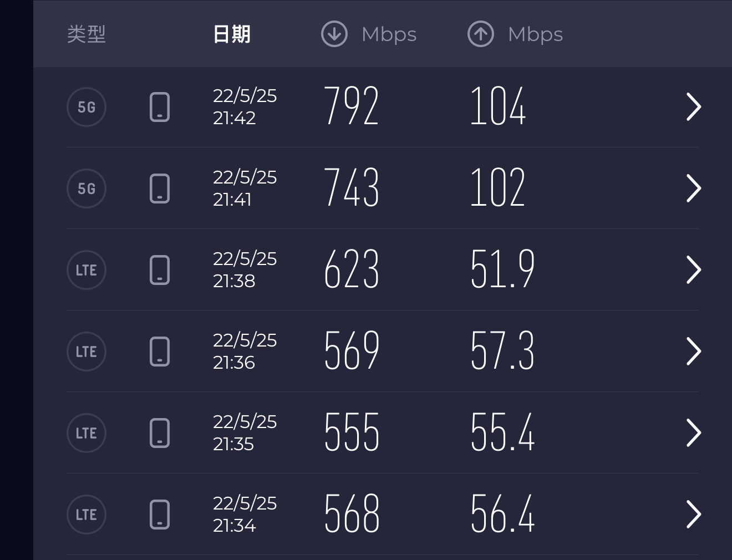Sort by upload Mbps column header

pos(515,34)
